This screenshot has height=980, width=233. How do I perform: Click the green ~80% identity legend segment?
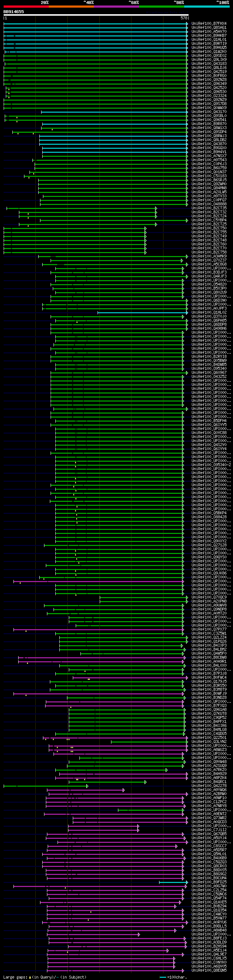pos(161,7)
